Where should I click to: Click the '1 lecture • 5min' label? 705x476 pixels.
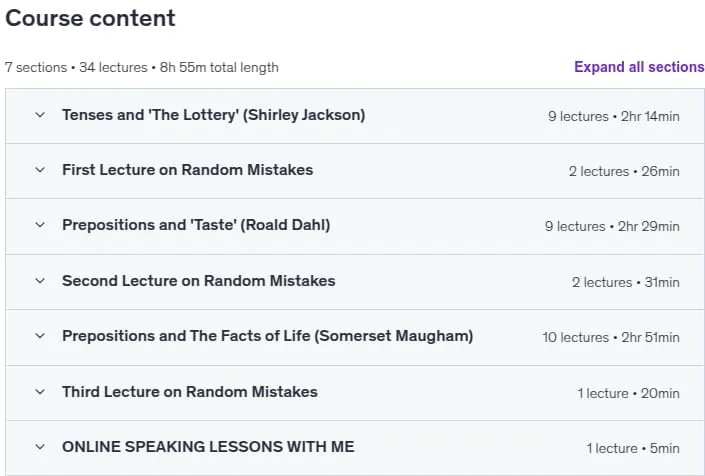pos(633,448)
